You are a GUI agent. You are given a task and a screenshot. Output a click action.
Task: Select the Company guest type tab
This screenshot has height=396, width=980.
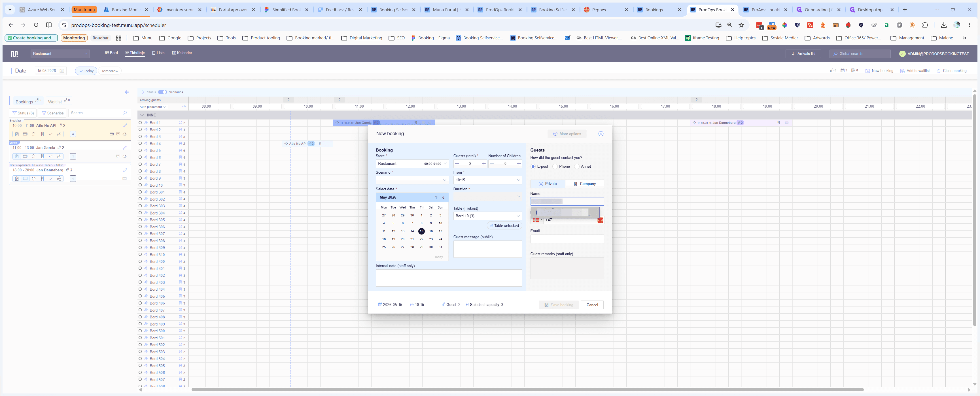pos(584,184)
